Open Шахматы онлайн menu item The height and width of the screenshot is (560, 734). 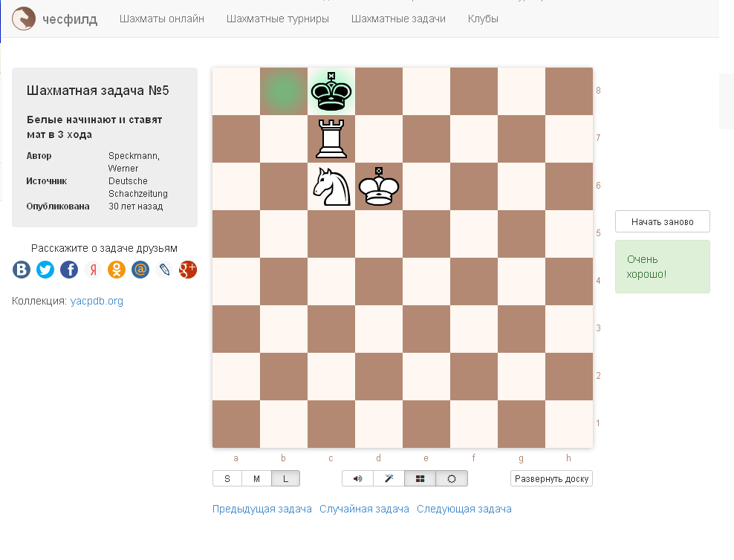[x=161, y=19]
